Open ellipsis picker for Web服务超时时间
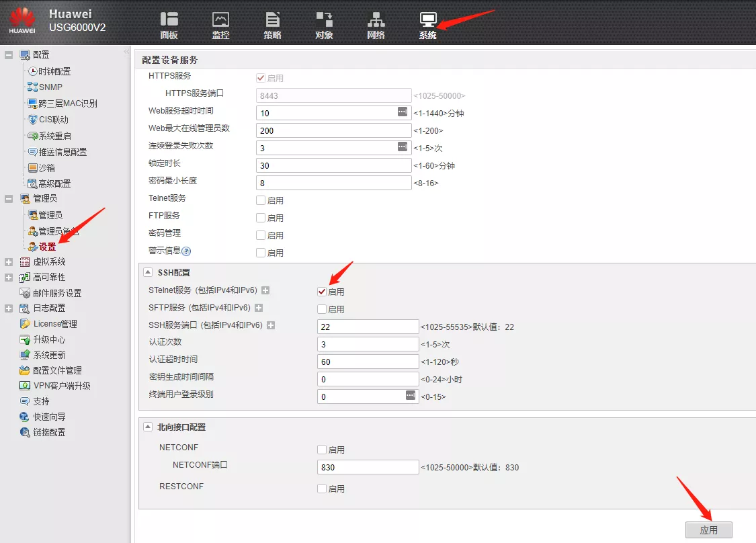The image size is (756, 543). point(403,112)
